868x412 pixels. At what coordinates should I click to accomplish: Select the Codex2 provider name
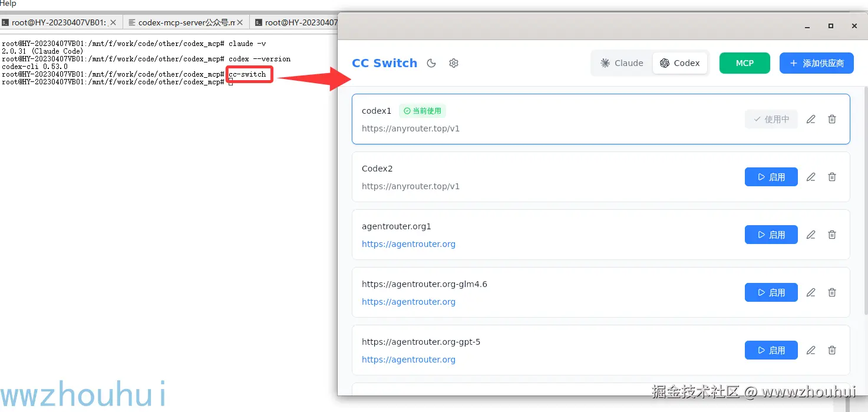377,169
